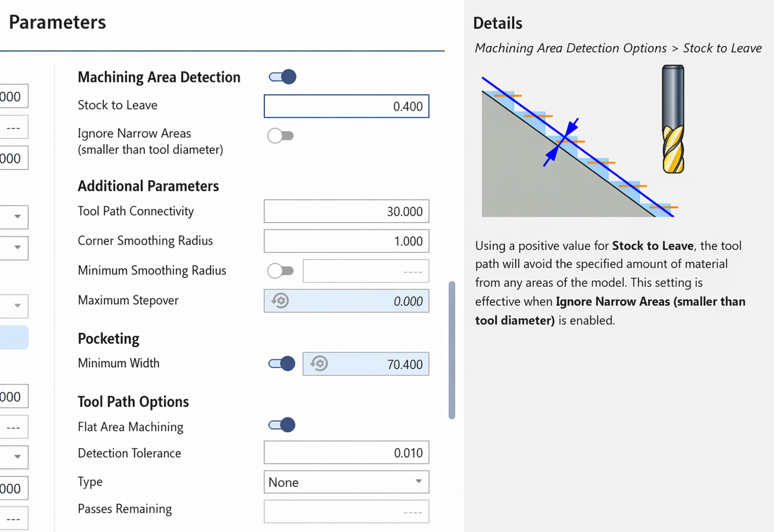Select the Tool Path Connectivity value field

point(346,211)
